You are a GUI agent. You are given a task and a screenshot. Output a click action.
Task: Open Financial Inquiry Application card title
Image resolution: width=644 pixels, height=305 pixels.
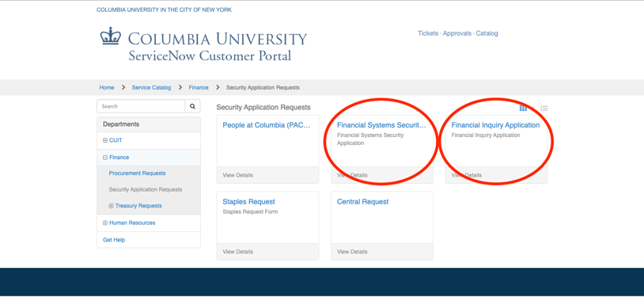(x=495, y=125)
